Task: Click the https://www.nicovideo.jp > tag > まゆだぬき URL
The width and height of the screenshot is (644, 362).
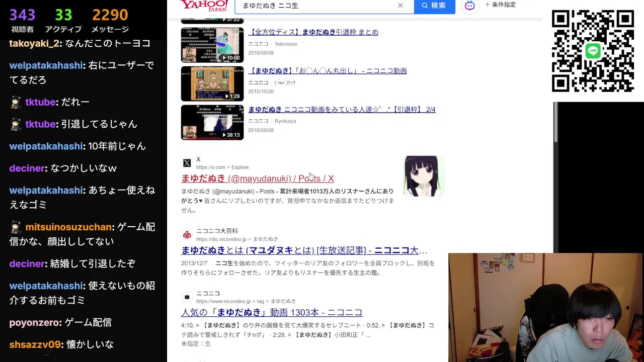Action: [246, 302]
